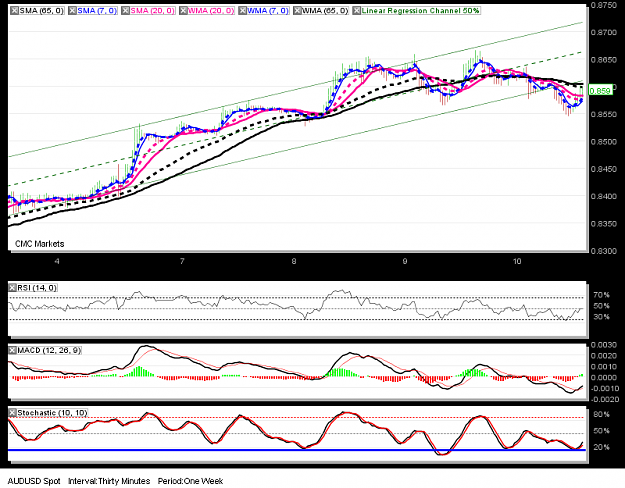Click the green 0.859 current price tag
The image size is (625, 488).
point(600,91)
